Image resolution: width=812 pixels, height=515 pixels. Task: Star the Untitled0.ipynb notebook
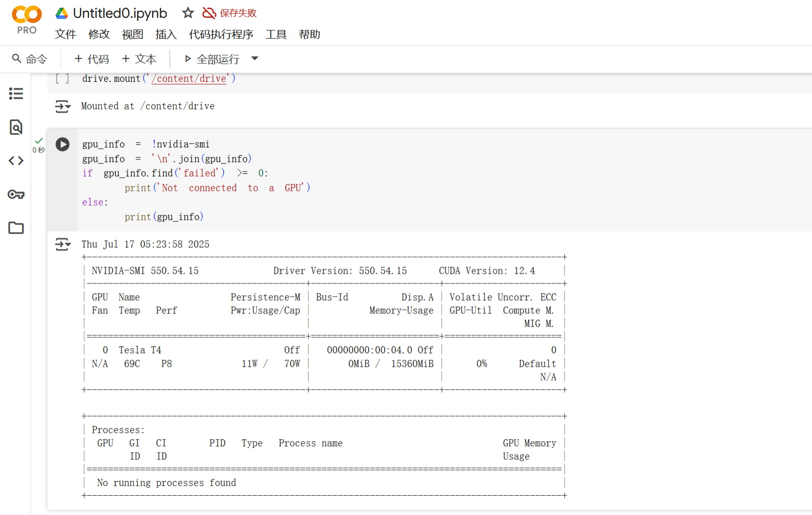188,13
